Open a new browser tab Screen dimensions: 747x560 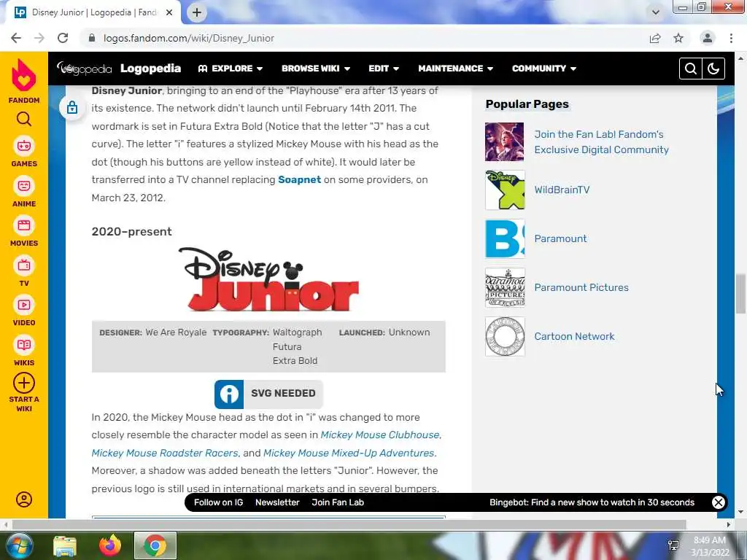click(197, 12)
